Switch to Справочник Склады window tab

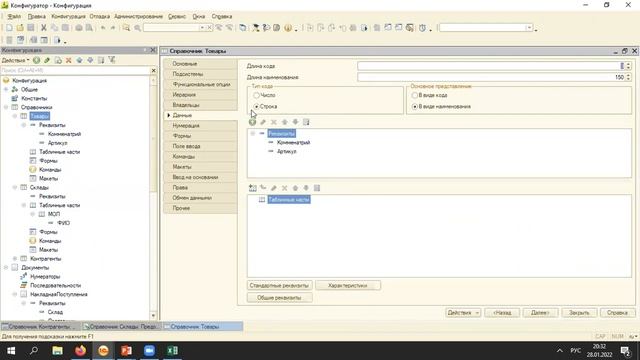click(x=121, y=327)
